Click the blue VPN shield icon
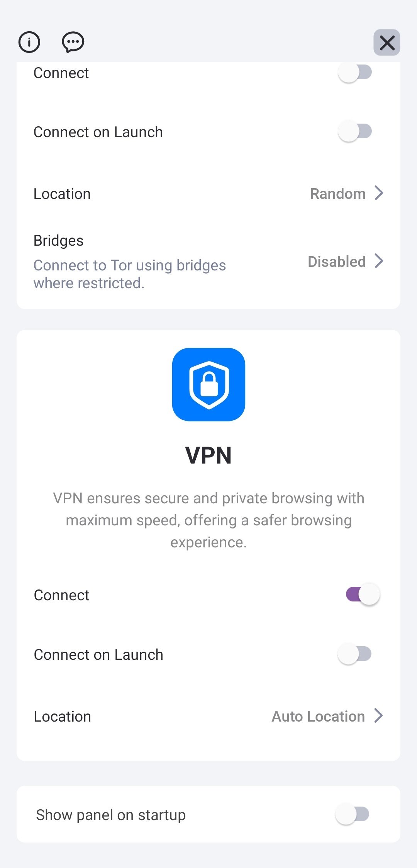 [x=208, y=384]
